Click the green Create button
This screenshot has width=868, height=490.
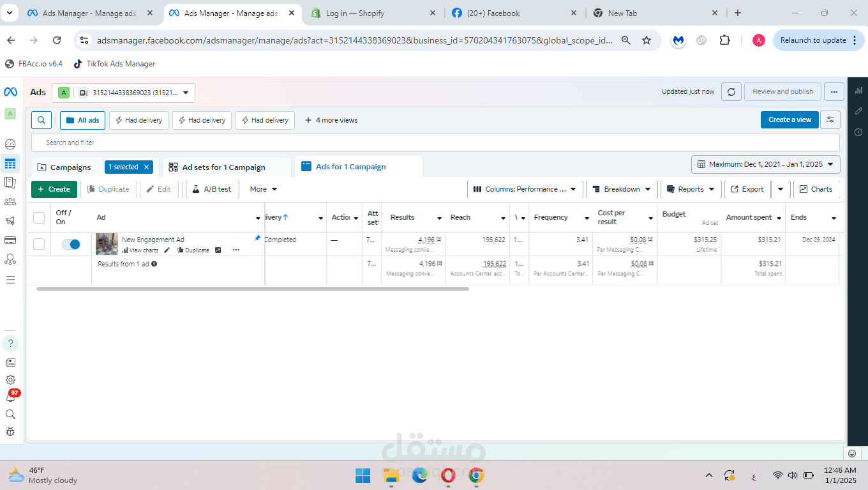(x=54, y=189)
